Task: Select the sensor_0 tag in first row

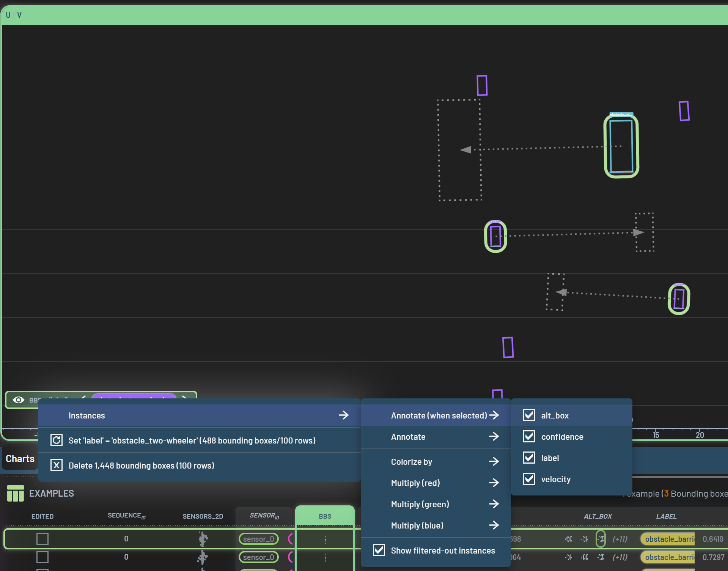Action: [x=258, y=539]
